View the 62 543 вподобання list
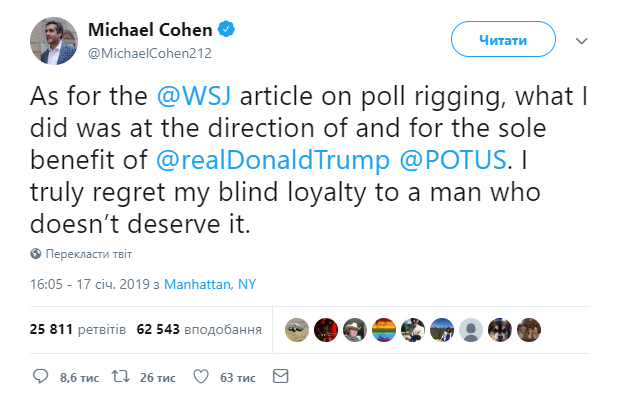This screenshot has height=405, width=621. click(199, 328)
